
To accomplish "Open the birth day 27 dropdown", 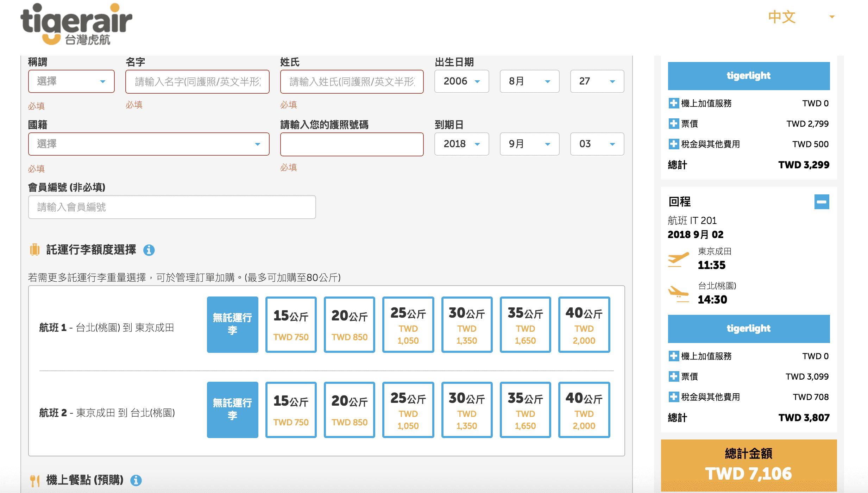I will [x=597, y=81].
